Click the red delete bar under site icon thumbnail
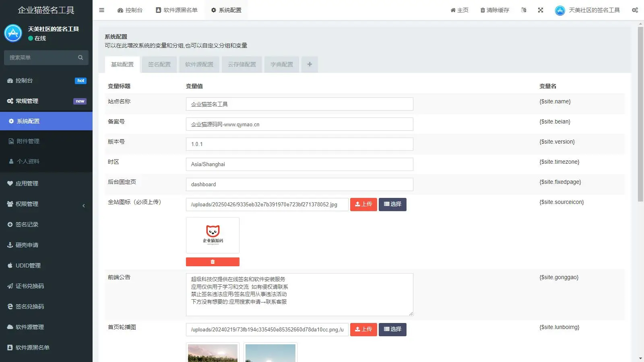This screenshot has height=362, width=644. click(x=213, y=261)
